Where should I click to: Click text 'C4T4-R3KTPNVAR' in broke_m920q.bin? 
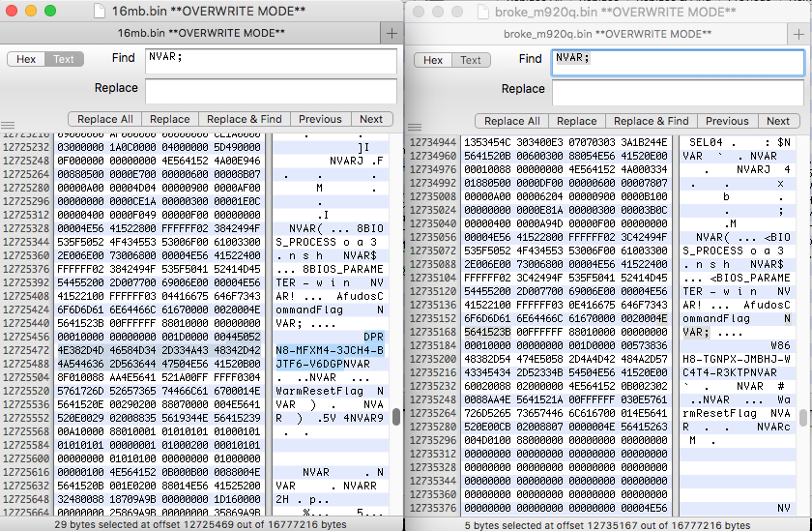click(730, 372)
